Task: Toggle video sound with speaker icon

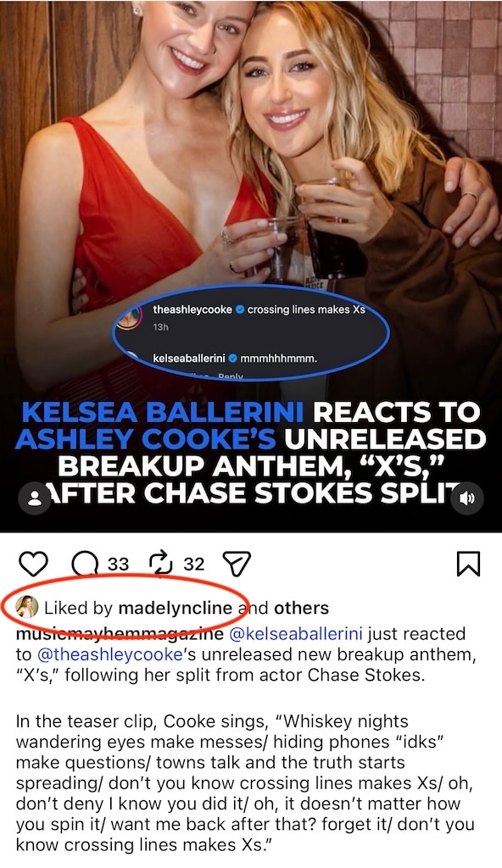Action: point(467,498)
